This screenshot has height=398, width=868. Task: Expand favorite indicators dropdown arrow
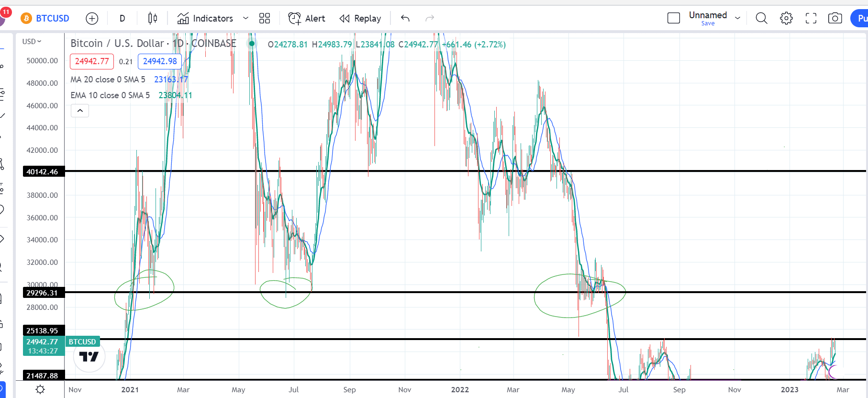245,18
